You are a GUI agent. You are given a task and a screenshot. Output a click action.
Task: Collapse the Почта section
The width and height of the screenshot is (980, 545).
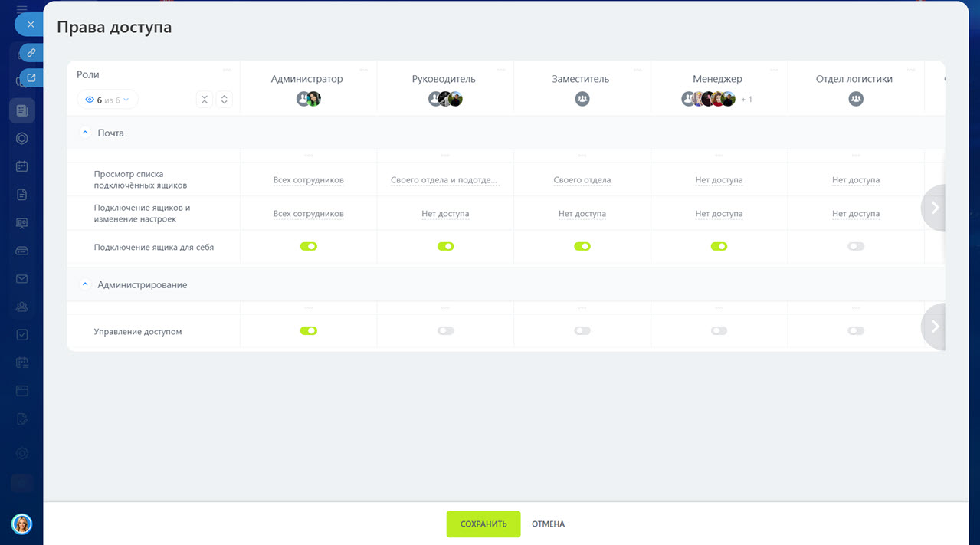point(85,133)
